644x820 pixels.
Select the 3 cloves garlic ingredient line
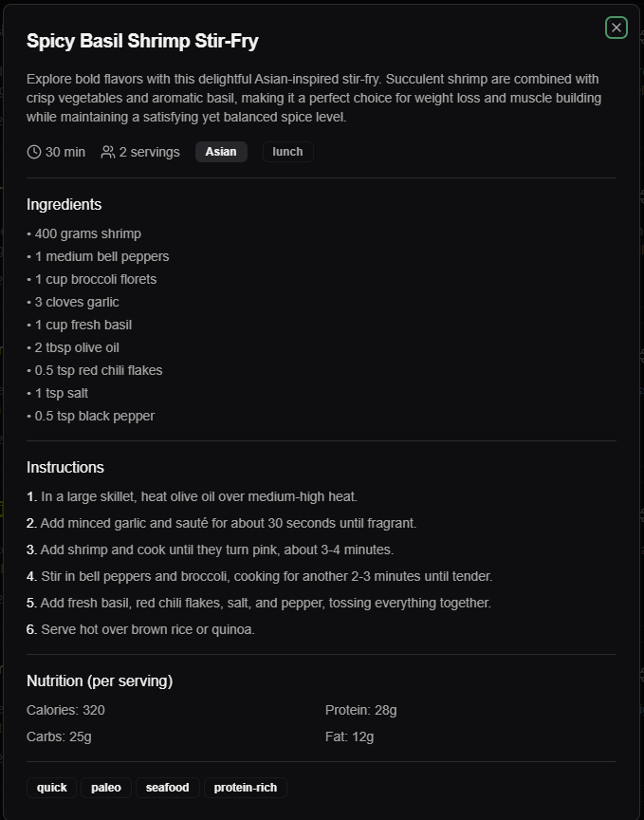(72, 302)
